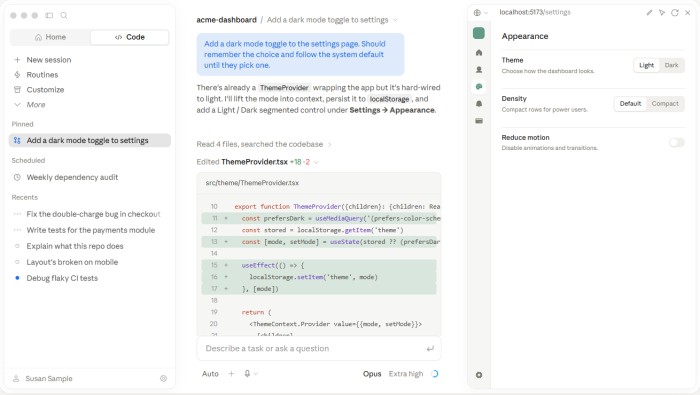
Task: Open session title dropdown chevron
Action: point(396,20)
